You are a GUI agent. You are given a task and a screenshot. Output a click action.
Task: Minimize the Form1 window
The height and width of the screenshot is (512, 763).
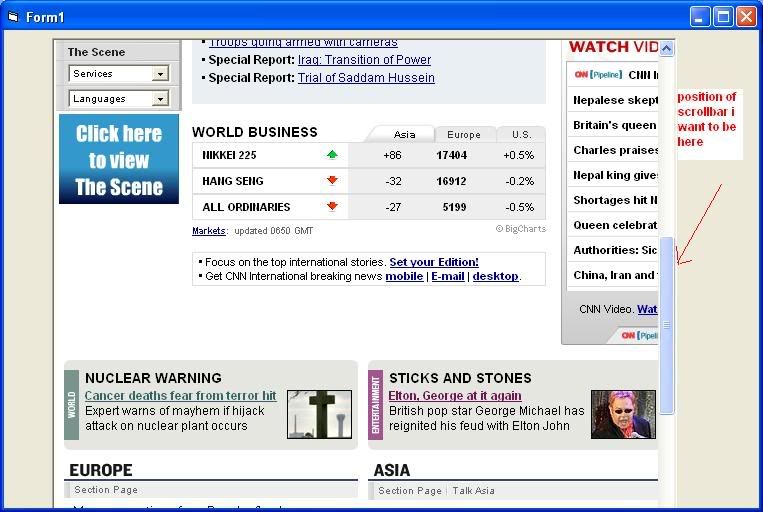(700, 17)
